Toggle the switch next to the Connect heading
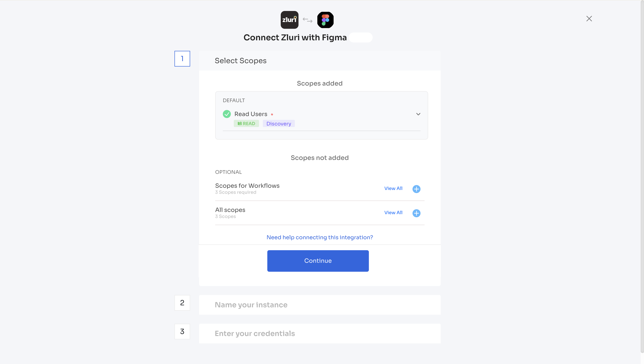 (361, 37)
